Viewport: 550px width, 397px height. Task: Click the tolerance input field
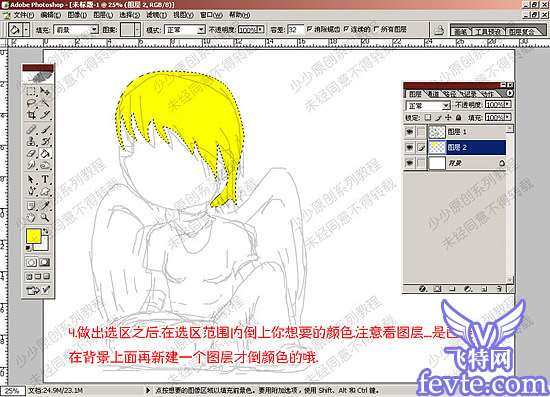coord(295,30)
